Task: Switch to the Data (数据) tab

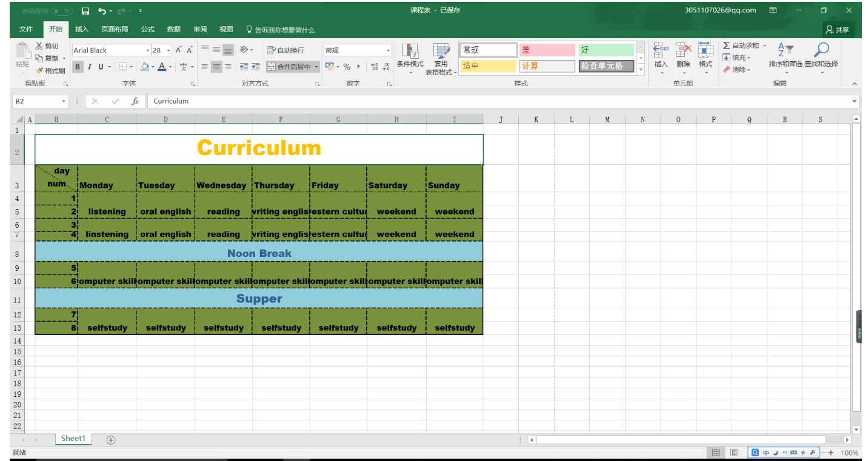Action: [x=174, y=29]
